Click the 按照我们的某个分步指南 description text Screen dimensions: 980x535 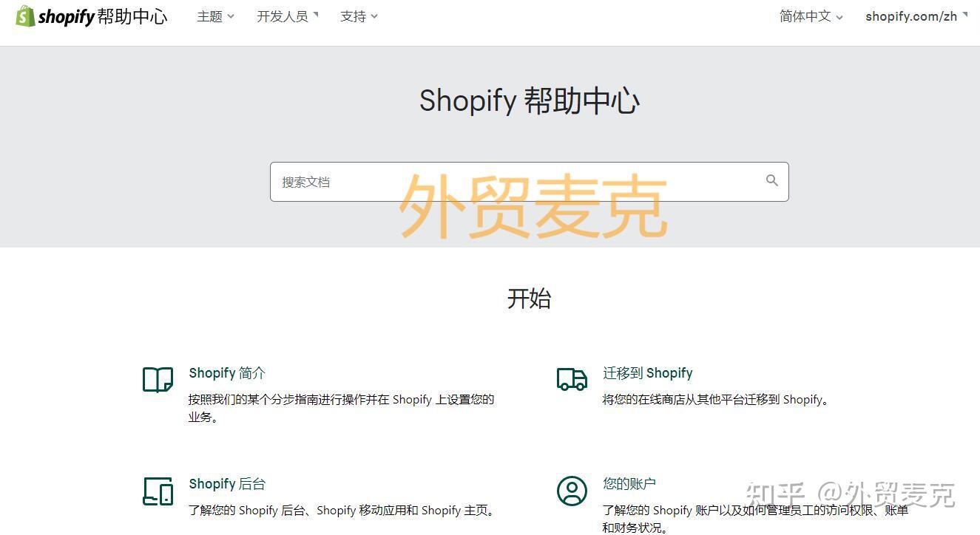point(341,408)
